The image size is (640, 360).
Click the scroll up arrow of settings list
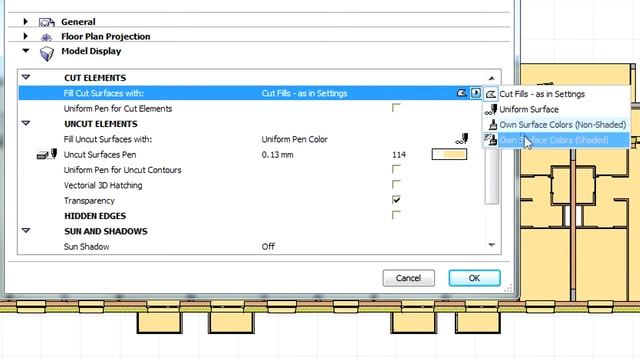pos(491,78)
